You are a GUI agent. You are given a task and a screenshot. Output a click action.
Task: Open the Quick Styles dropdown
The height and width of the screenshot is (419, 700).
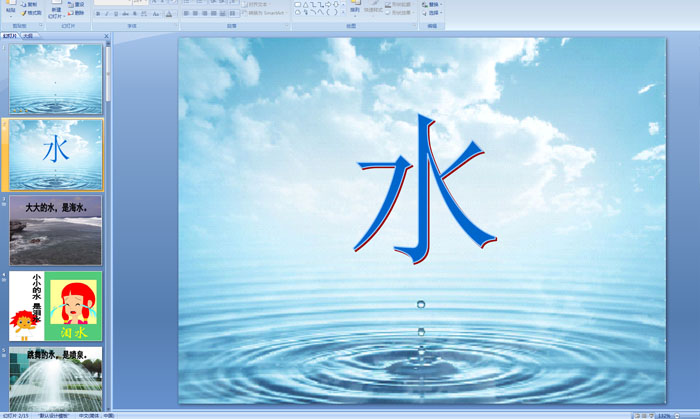(x=372, y=8)
